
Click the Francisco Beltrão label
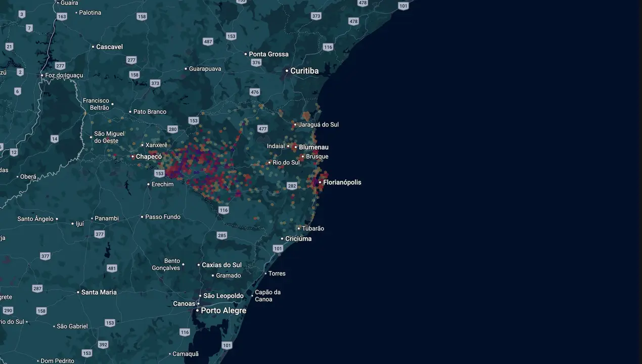pyautogui.click(x=96, y=104)
